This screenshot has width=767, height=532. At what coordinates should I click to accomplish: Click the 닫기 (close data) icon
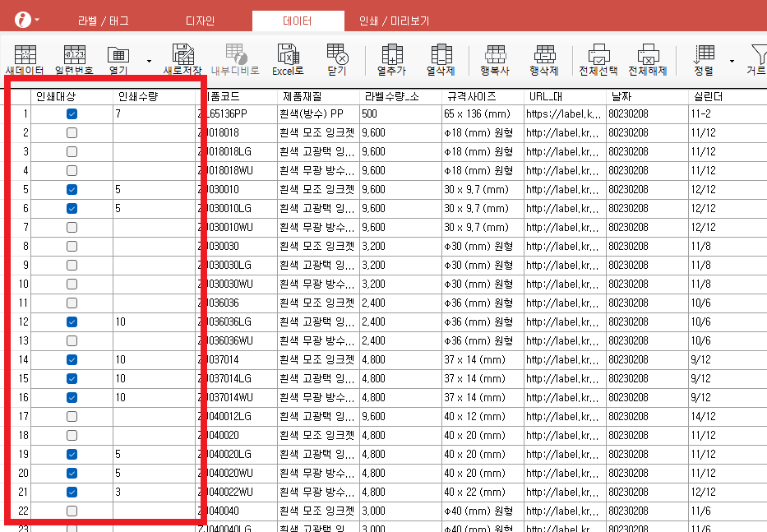point(337,59)
